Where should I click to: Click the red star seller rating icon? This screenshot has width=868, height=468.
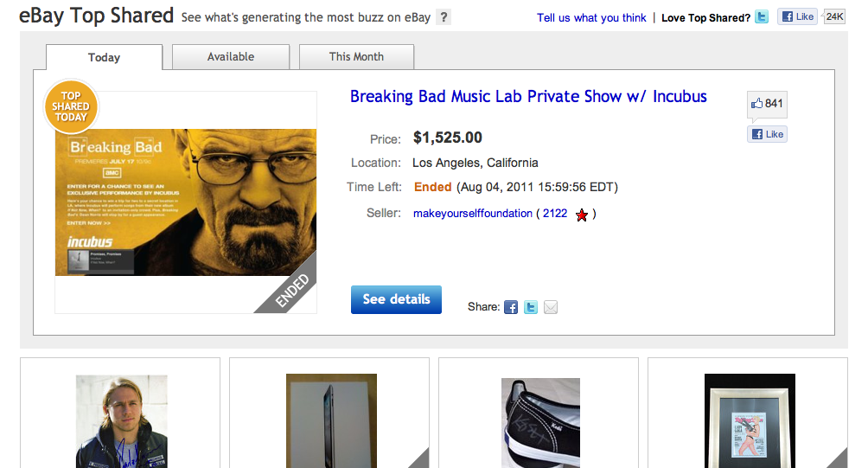[x=582, y=215]
